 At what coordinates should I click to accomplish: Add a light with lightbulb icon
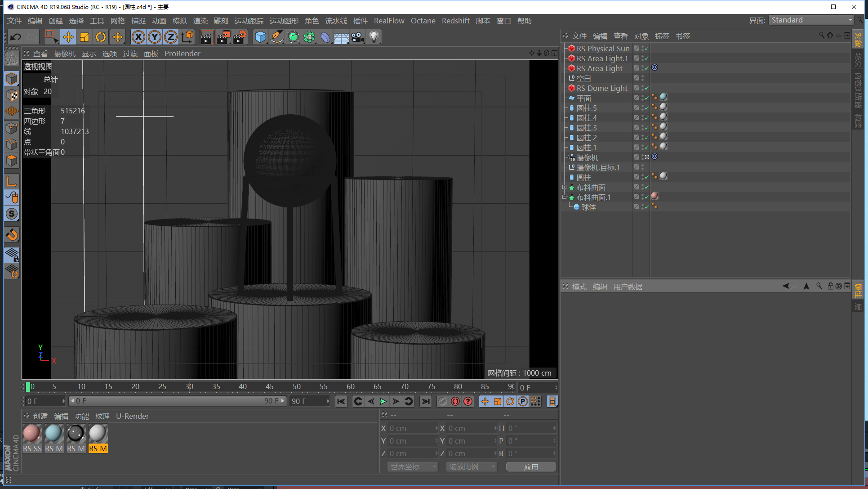point(374,37)
